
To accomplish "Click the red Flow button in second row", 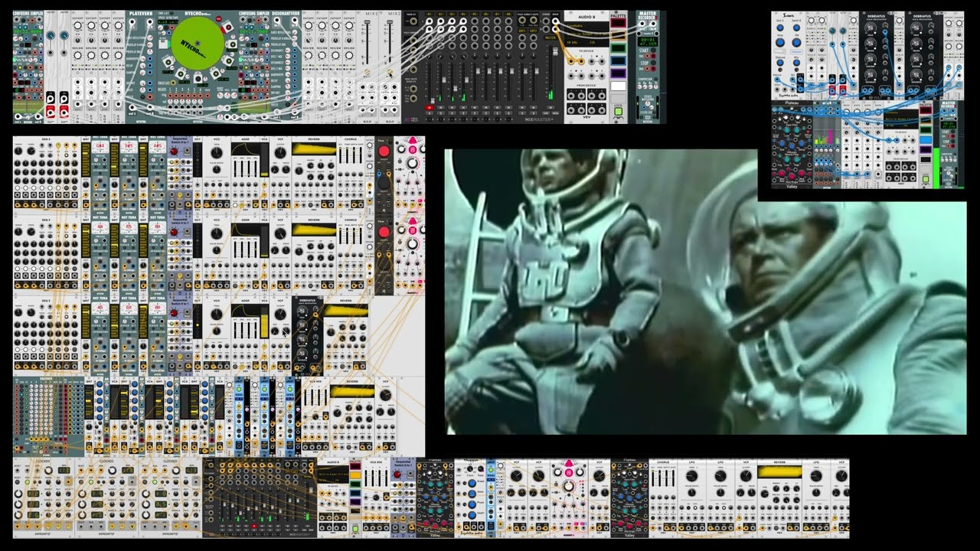I will coord(384,232).
